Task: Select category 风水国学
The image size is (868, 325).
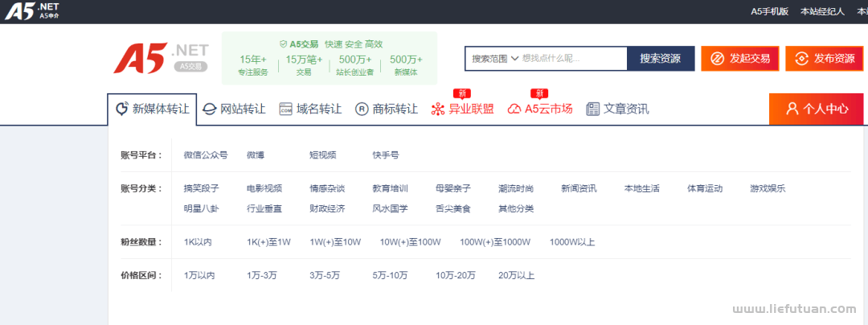Action: pyautogui.click(x=391, y=208)
